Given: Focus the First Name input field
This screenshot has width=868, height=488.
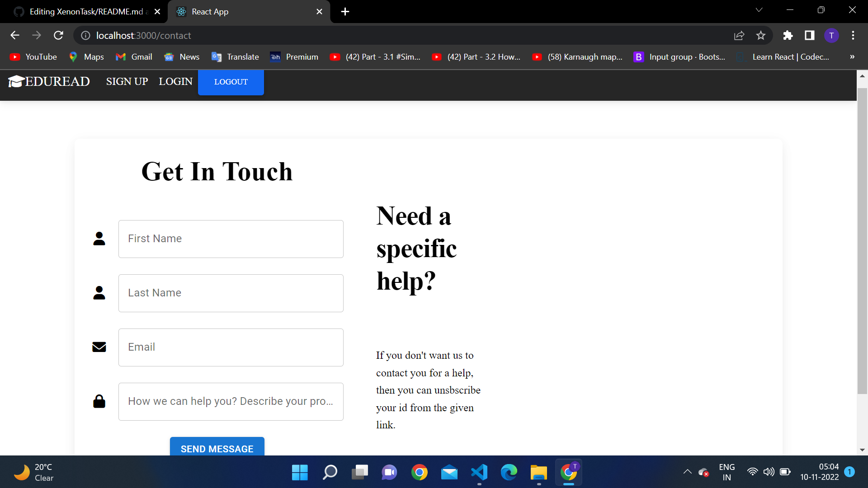Looking at the screenshot, I should point(231,239).
